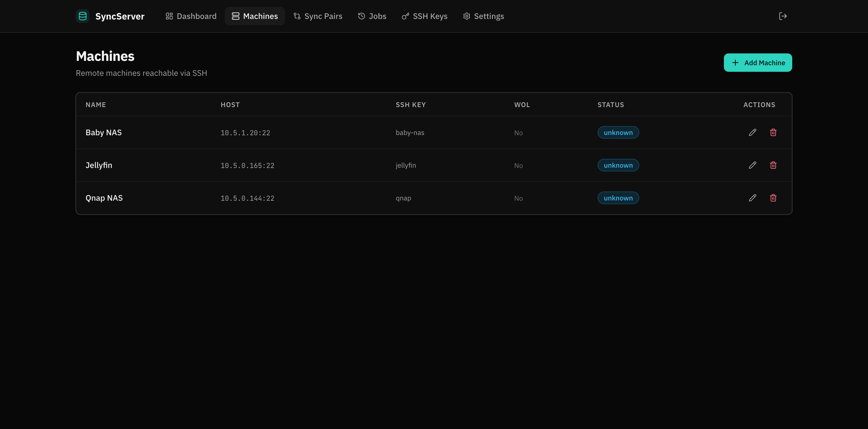Delete the Jellyfin machine
The image size is (868, 429).
(x=773, y=165)
